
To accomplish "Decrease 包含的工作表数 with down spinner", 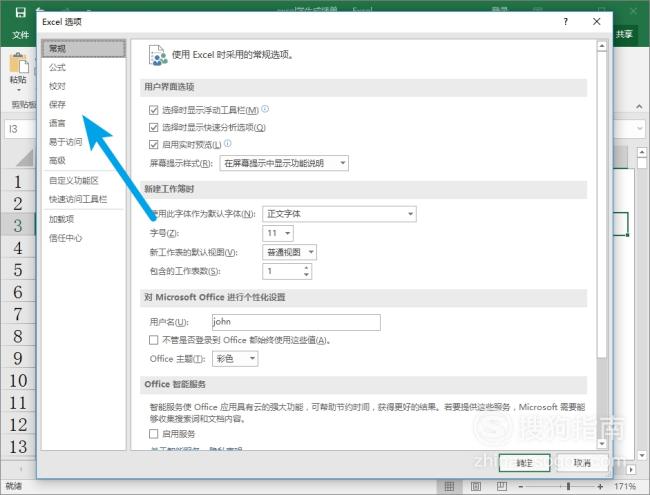I will pyautogui.click(x=306, y=274).
